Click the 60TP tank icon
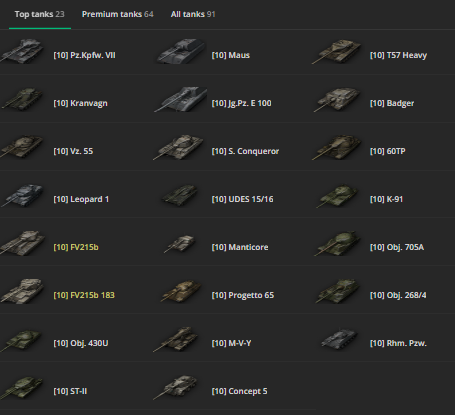Screen dimensions: 455x415 [337, 147]
